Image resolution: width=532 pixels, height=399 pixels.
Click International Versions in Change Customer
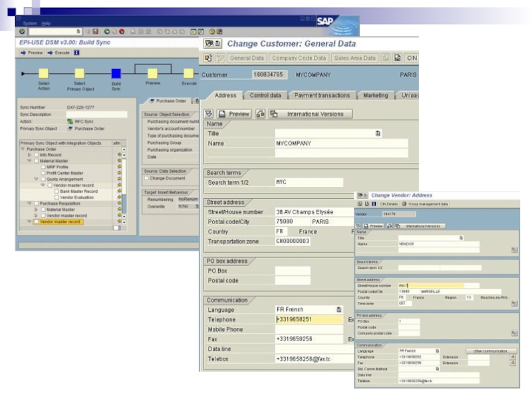(311, 114)
